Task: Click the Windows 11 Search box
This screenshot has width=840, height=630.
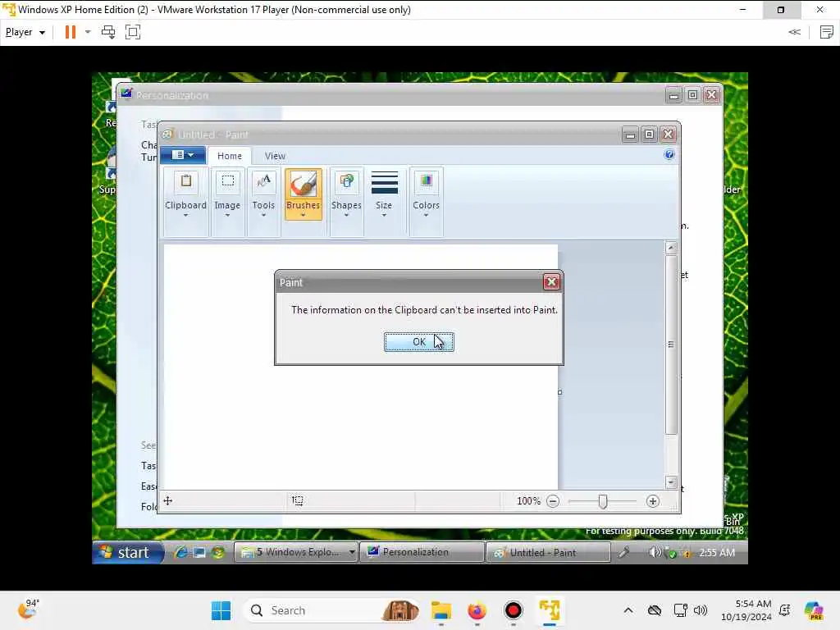Action: [331, 610]
